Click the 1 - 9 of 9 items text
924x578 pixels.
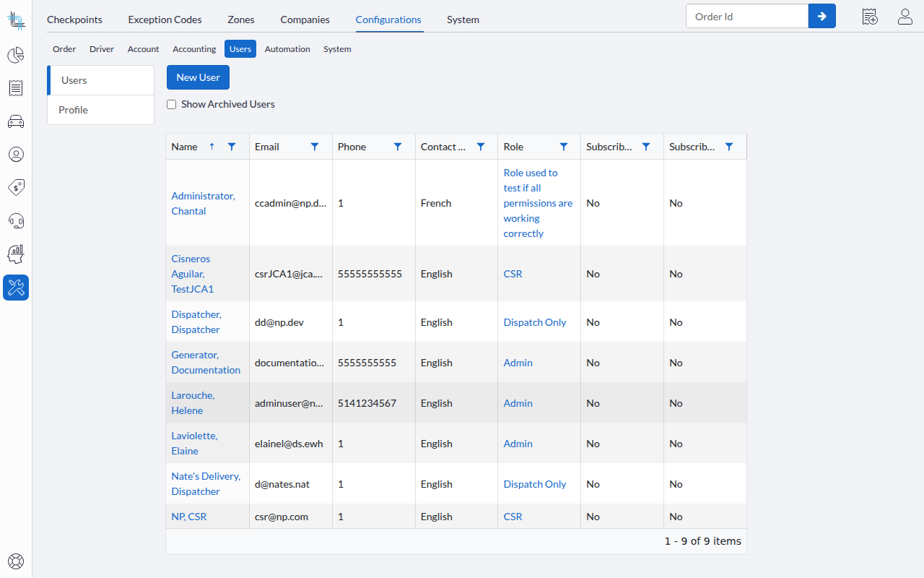point(702,541)
